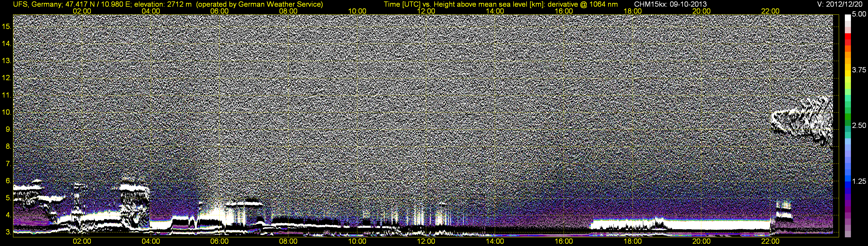
Task: Click '10:00' on the top time axis
Action: [357, 11]
